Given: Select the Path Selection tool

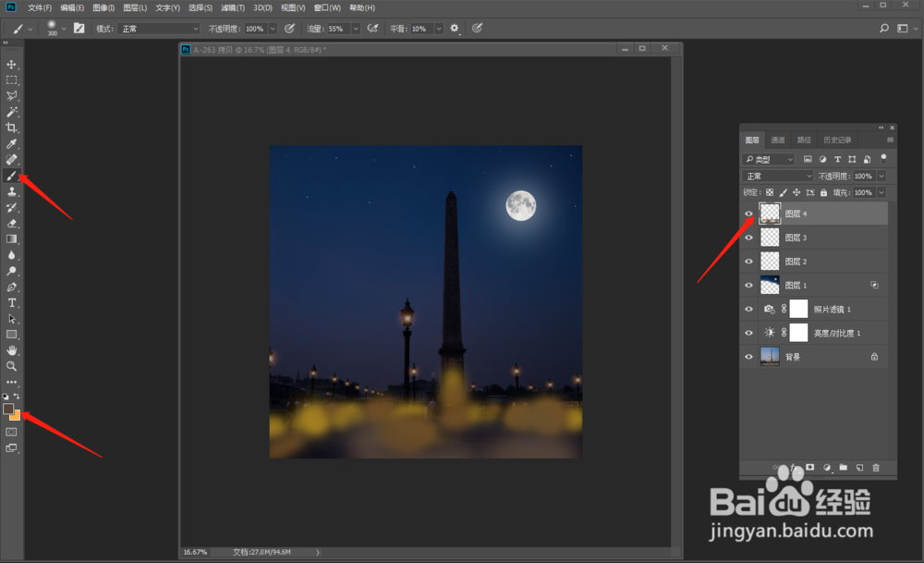Looking at the screenshot, I should [11, 319].
